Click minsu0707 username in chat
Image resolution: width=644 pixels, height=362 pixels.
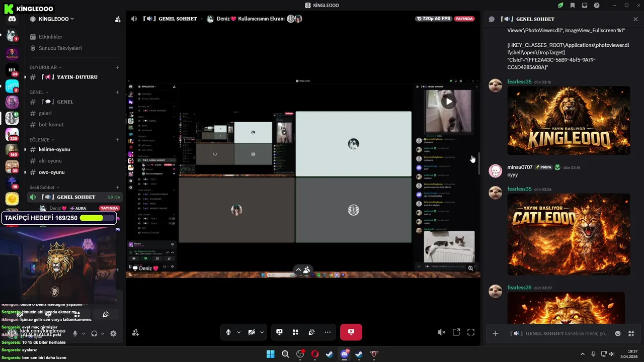point(520,167)
